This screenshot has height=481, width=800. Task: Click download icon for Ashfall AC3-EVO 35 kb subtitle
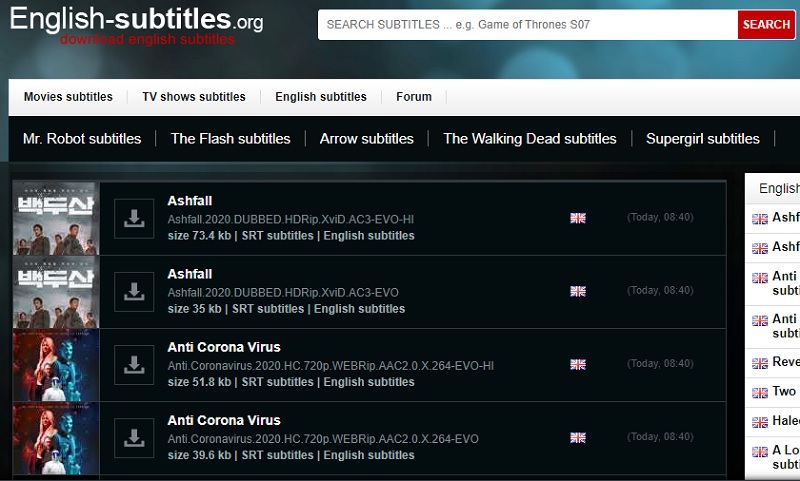(134, 292)
